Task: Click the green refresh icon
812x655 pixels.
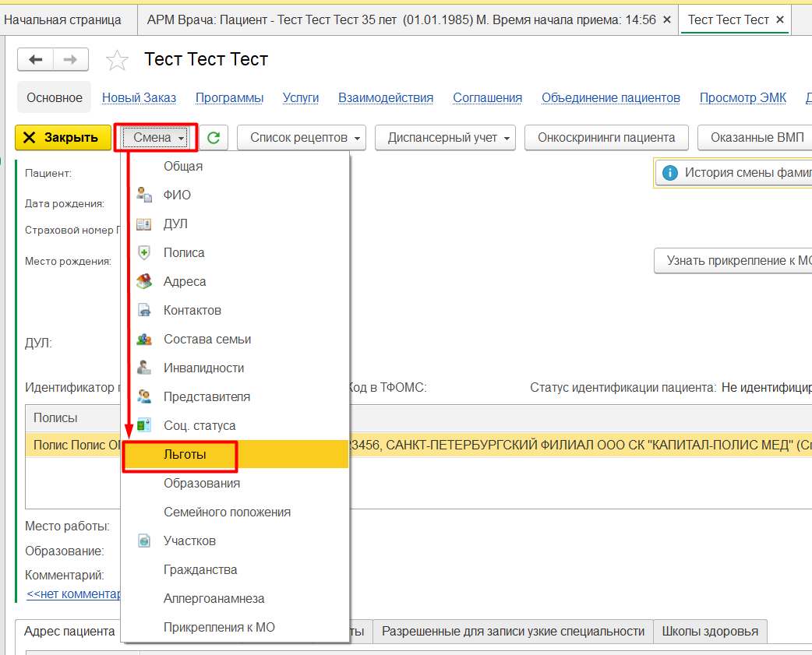Action: click(213, 138)
